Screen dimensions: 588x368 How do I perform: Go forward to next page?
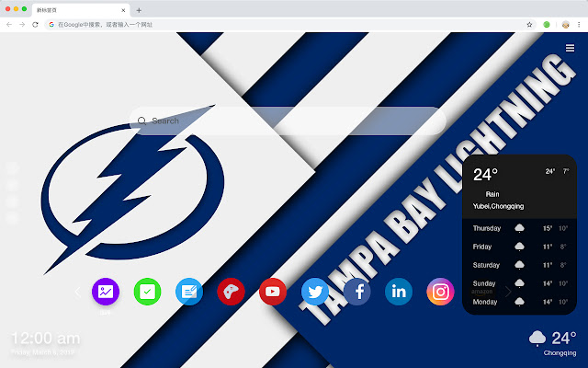22,25
